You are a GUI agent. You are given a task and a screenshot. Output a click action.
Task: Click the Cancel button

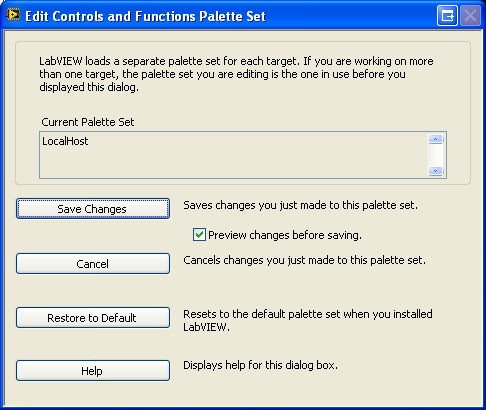pyautogui.click(x=93, y=264)
